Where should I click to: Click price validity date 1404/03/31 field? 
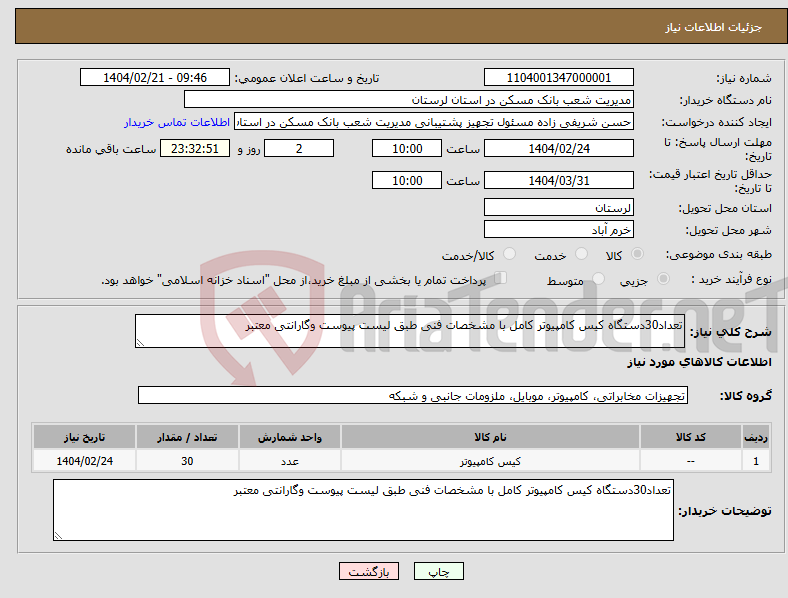[x=558, y=180]
